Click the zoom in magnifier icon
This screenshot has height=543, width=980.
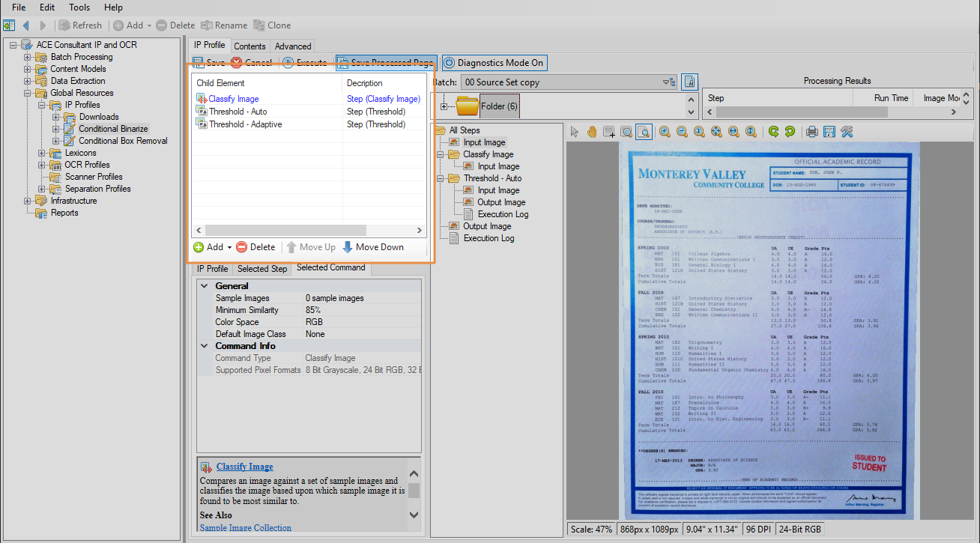coord(665,132)
